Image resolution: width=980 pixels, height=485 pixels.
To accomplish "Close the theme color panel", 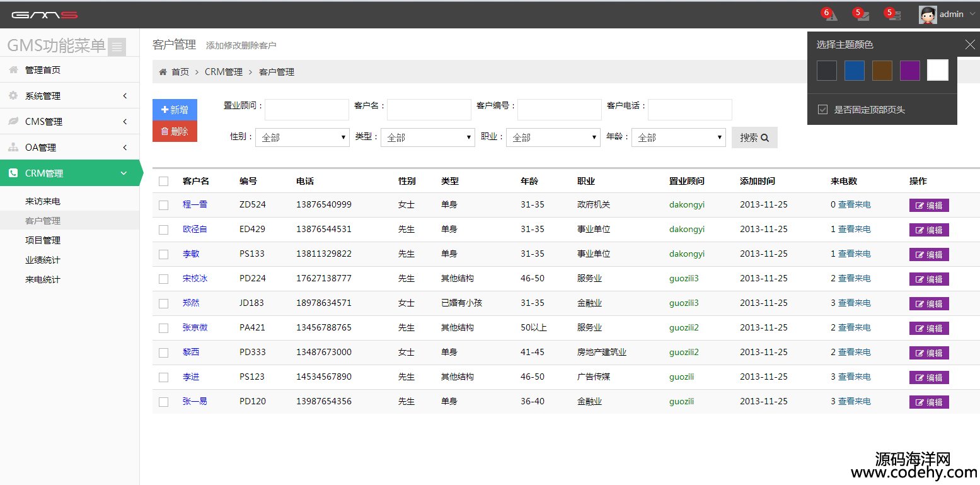I will [x=969, y=44].
